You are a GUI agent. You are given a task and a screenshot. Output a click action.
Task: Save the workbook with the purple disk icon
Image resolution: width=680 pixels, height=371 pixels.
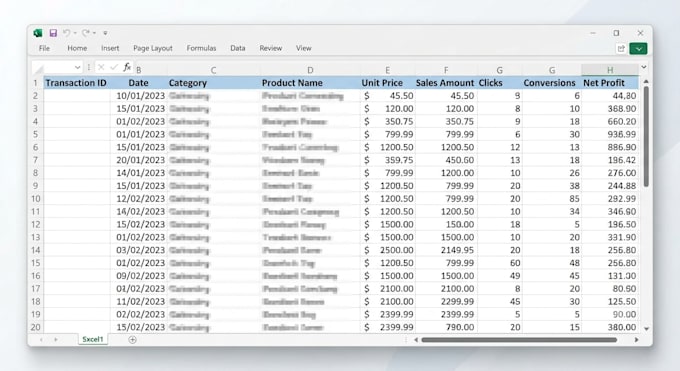pyautogui.click(x=53, y=33)
